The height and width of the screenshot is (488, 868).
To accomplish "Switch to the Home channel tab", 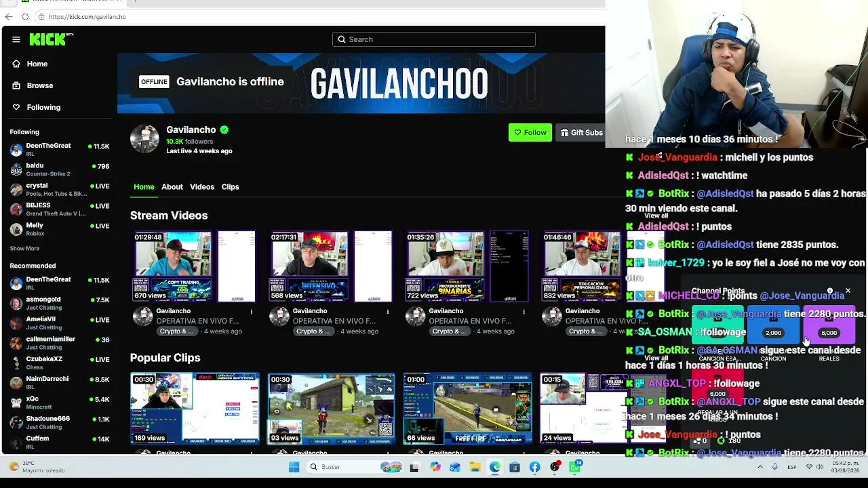I will pos(144,187).
